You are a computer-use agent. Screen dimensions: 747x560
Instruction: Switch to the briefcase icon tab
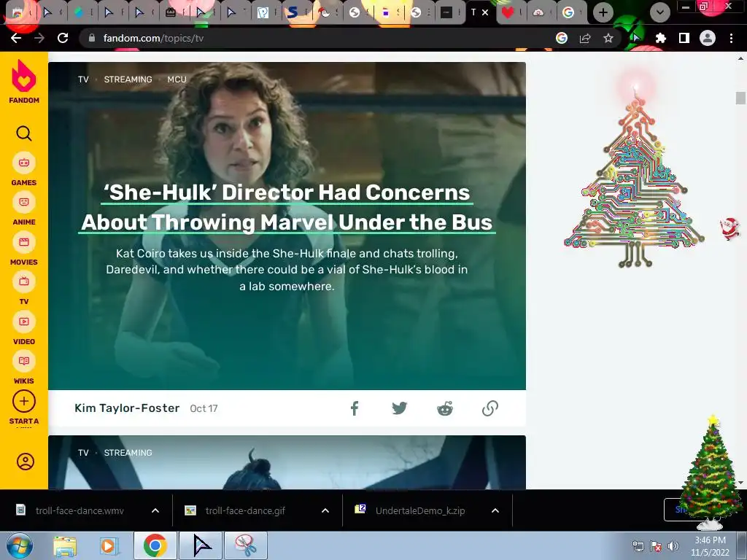174,12
